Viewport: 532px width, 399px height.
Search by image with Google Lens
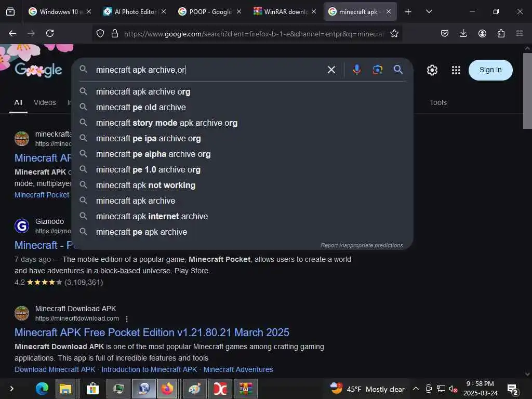pos(377,70)
